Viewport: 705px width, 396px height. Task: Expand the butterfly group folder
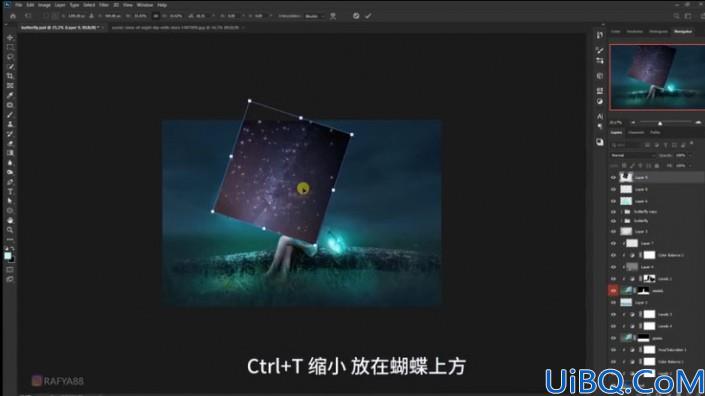tap(622, 221)
